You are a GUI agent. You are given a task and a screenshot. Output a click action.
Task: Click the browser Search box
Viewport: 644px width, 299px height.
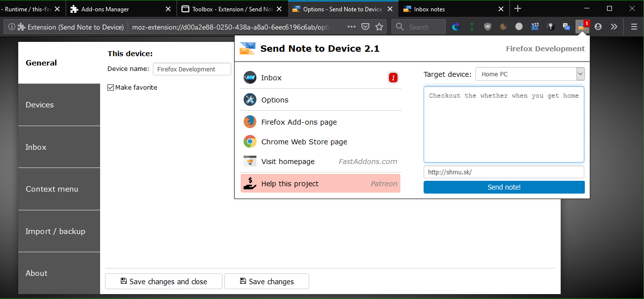pos(419,27)
